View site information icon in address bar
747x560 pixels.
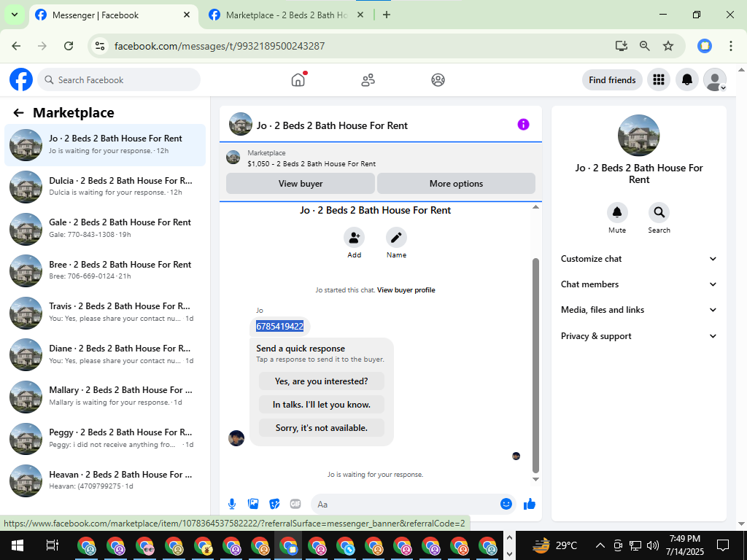(x=99, y=46)
